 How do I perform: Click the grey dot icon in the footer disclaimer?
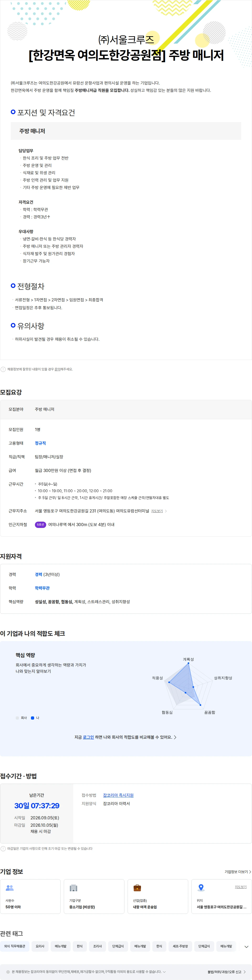tap(8, 972)
